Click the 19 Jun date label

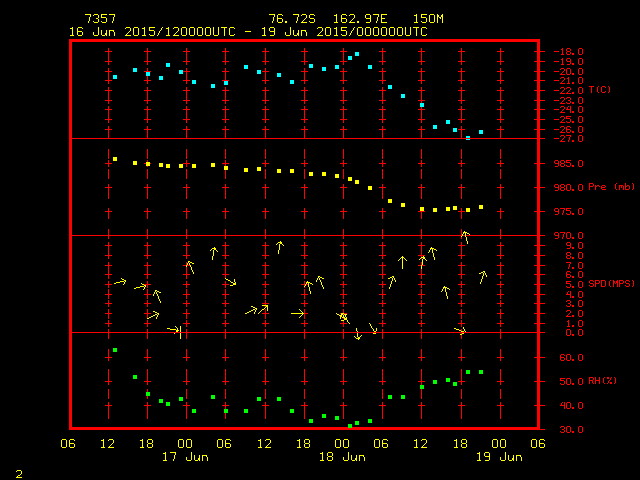[498, 457]
